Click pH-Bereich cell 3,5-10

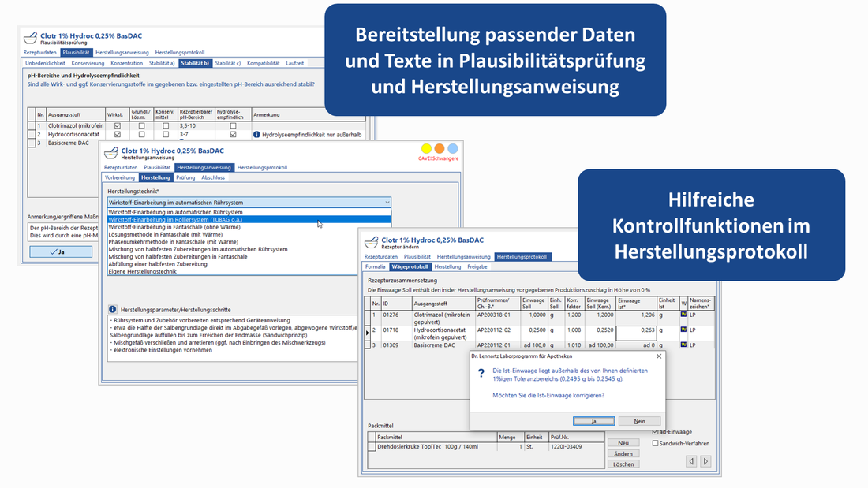tap(196, 125)
